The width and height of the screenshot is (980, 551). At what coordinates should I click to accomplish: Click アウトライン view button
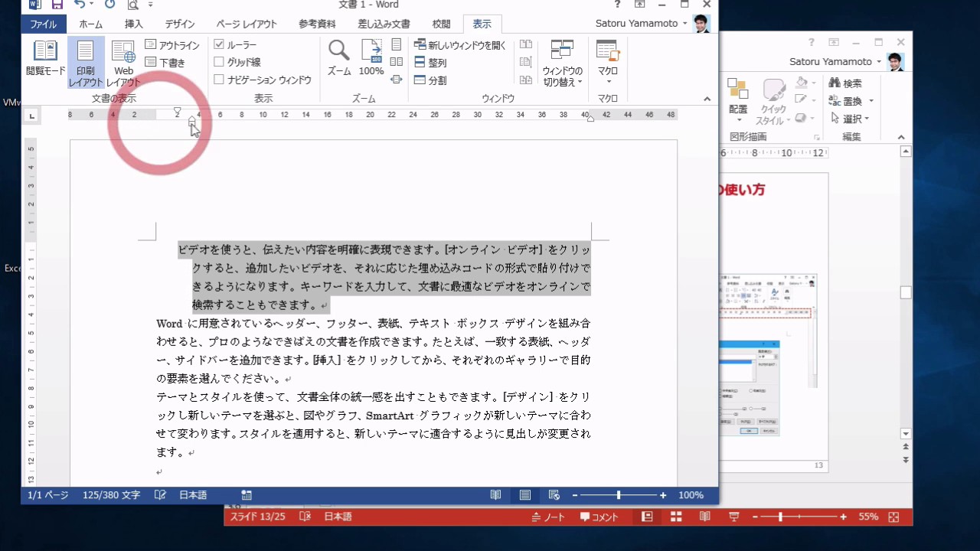(x=172, y=45)
